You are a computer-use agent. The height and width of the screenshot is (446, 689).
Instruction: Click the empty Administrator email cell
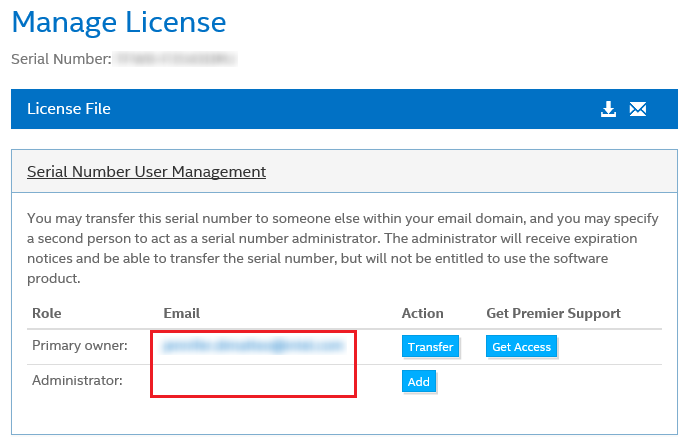click(251, 381)
